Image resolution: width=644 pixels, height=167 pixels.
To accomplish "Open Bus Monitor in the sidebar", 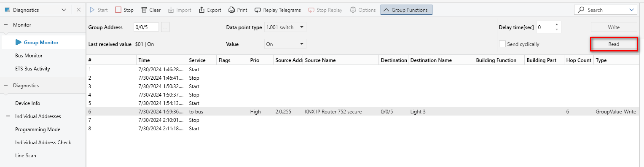I will tap(29, 56).
